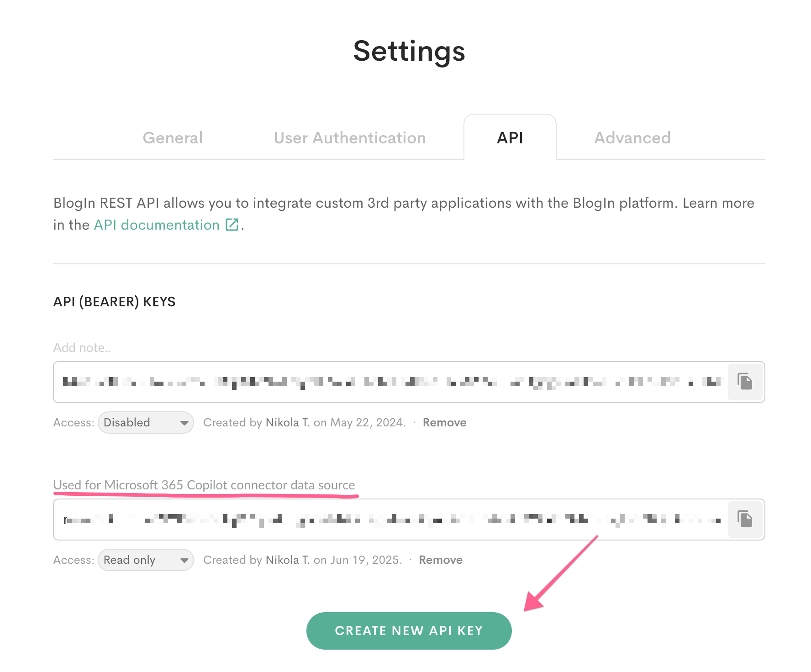This screenshot has height=672, width=811.
Task: Copy the first API key to clipboard
Action: 745,382
